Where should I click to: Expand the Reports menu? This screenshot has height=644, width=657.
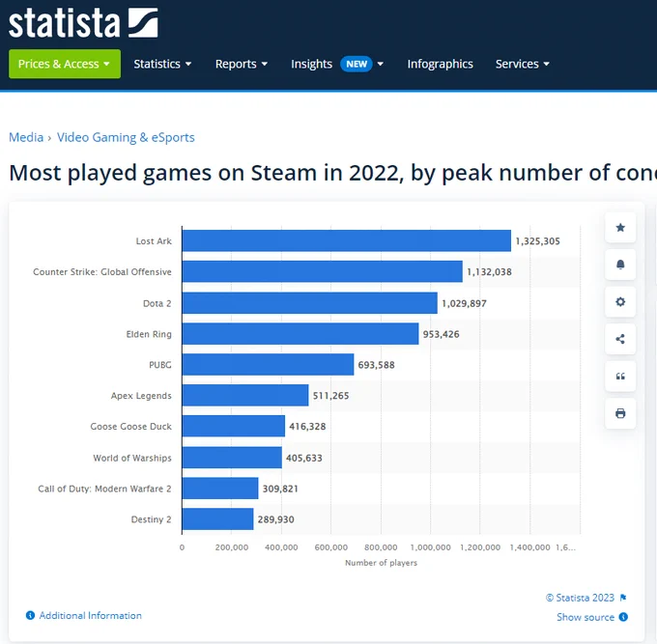pos(242,64)
